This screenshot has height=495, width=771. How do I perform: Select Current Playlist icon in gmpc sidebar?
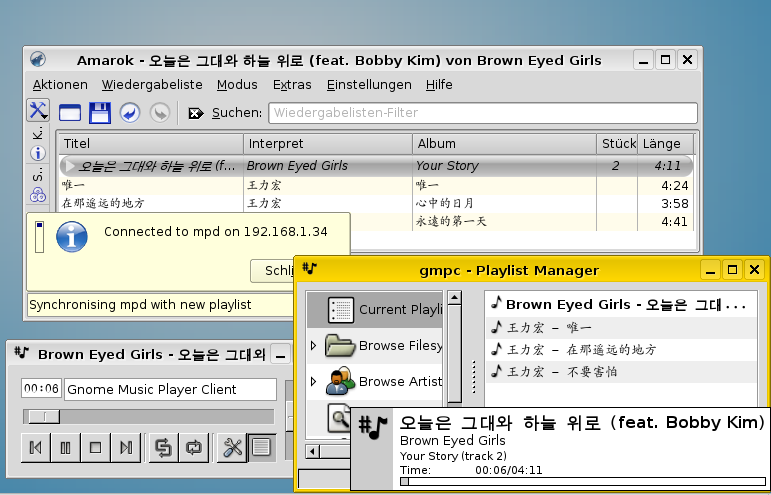click(x=340, y=310)
